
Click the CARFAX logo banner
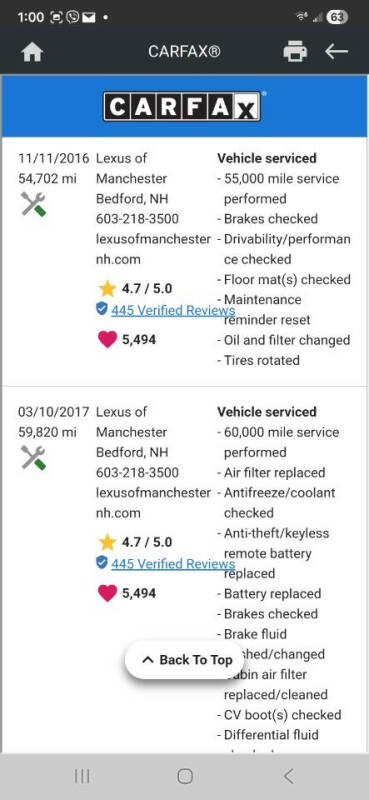click(x=184, y=106)
